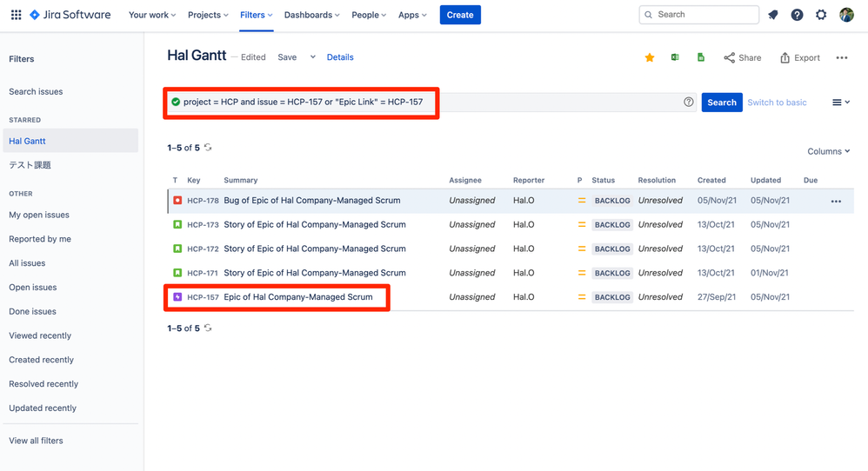Open the notifications bell icon

coord(773,15)
